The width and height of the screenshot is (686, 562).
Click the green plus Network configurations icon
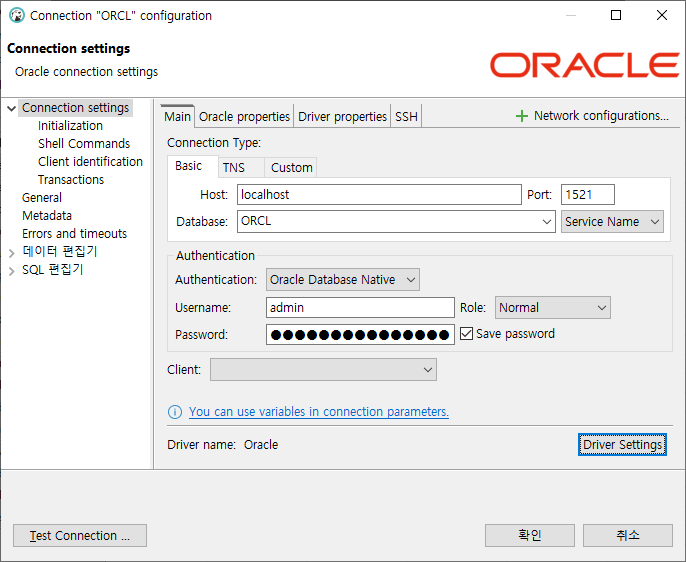tap(522, 116)
